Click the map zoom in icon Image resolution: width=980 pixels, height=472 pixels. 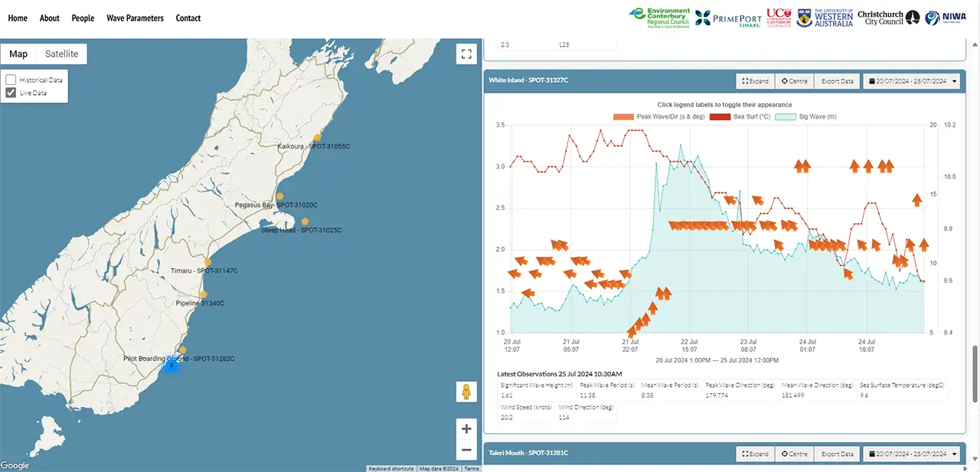point(466,428)
